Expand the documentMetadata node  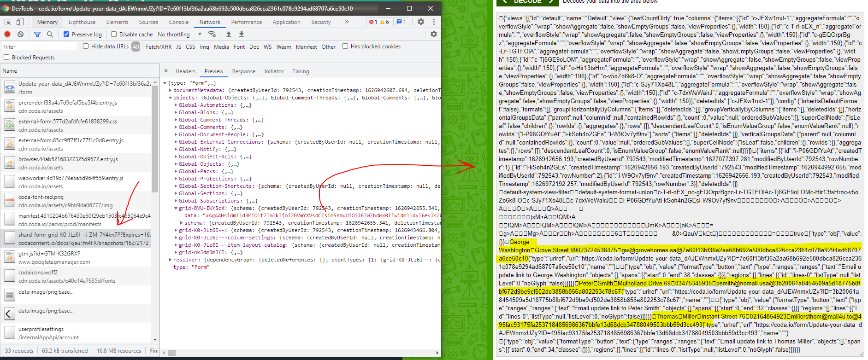tap(171, 90)
